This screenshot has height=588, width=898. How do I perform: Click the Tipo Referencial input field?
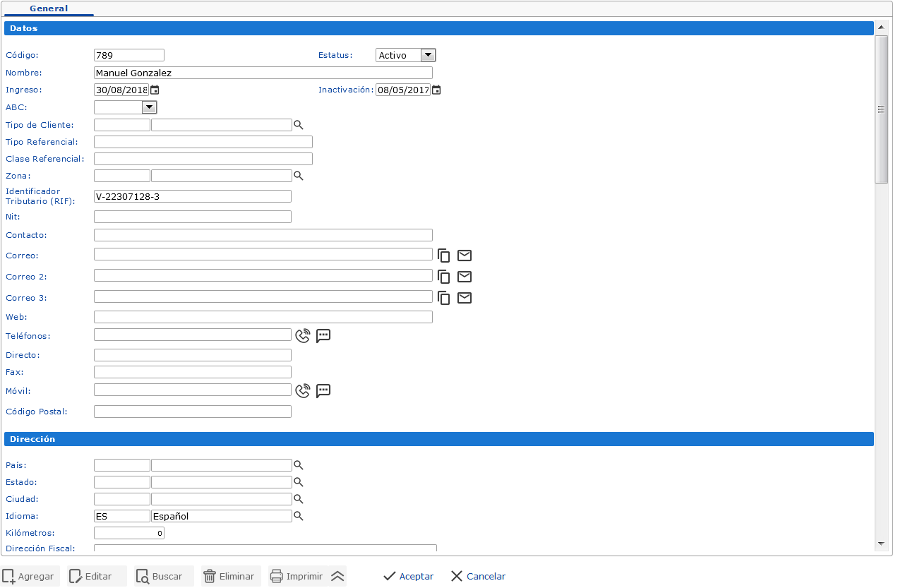203,142
